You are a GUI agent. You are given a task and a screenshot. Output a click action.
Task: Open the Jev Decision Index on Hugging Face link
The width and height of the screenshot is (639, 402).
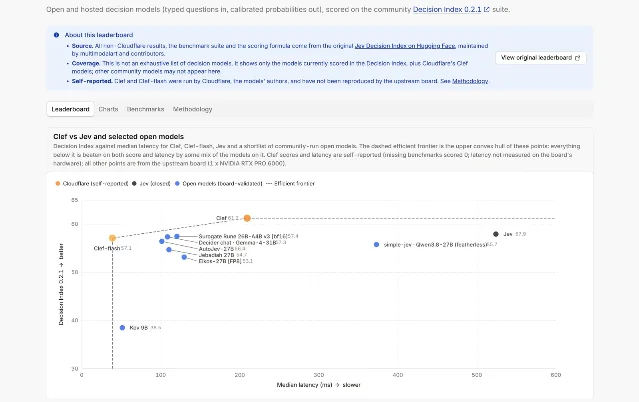405,46
